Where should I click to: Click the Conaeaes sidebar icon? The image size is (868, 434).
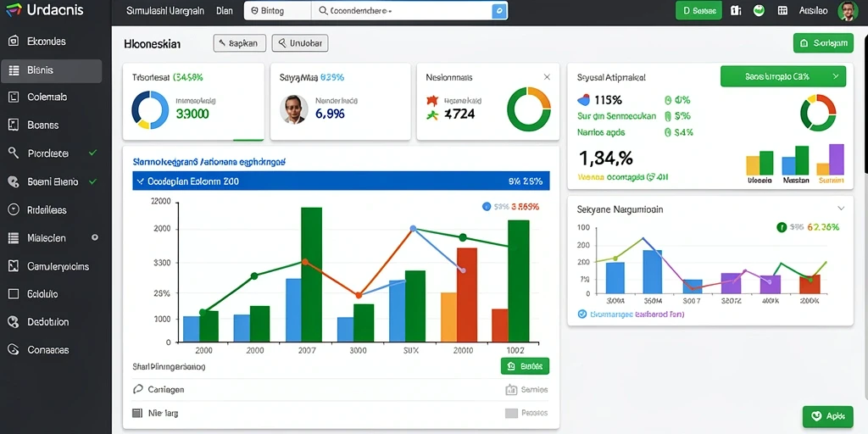point(14,350)
